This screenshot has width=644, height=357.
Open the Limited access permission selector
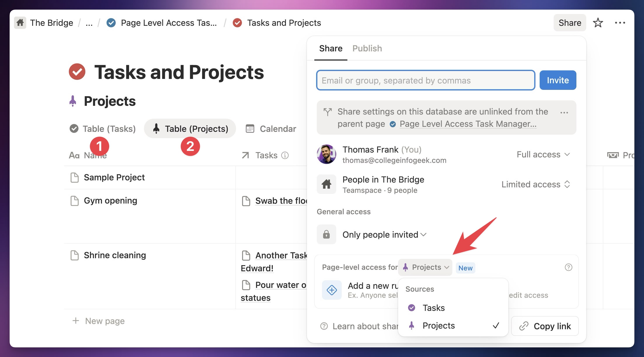pyautogui.click(x=535, y=184)
